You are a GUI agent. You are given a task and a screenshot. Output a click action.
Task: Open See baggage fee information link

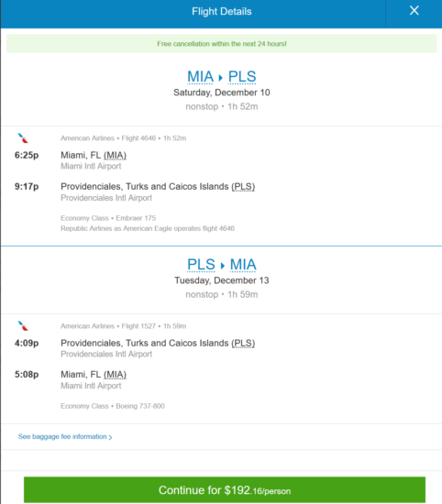coord(62,436)
